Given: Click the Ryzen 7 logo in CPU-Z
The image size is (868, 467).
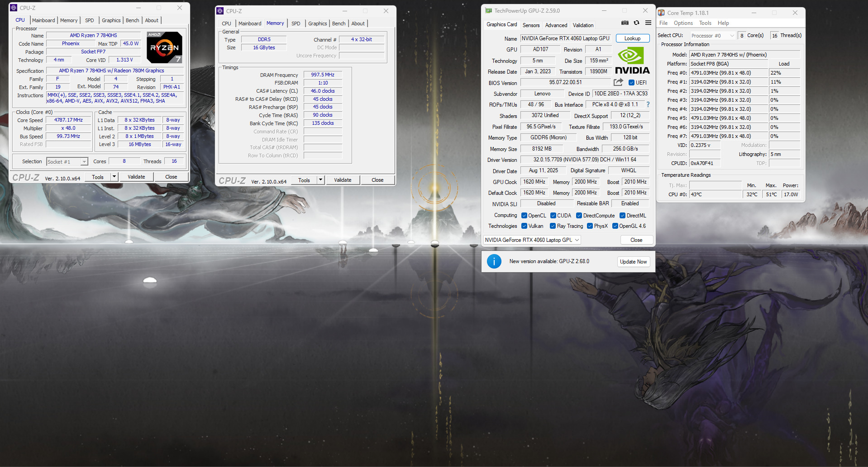Looking at the screenshot, I should tap(164, 47).
